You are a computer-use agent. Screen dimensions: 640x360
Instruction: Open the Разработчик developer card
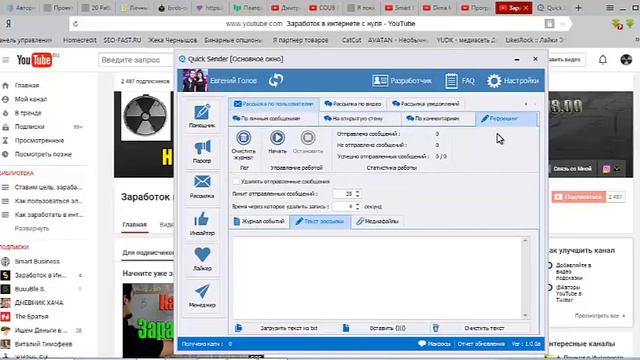click(402, 80)
